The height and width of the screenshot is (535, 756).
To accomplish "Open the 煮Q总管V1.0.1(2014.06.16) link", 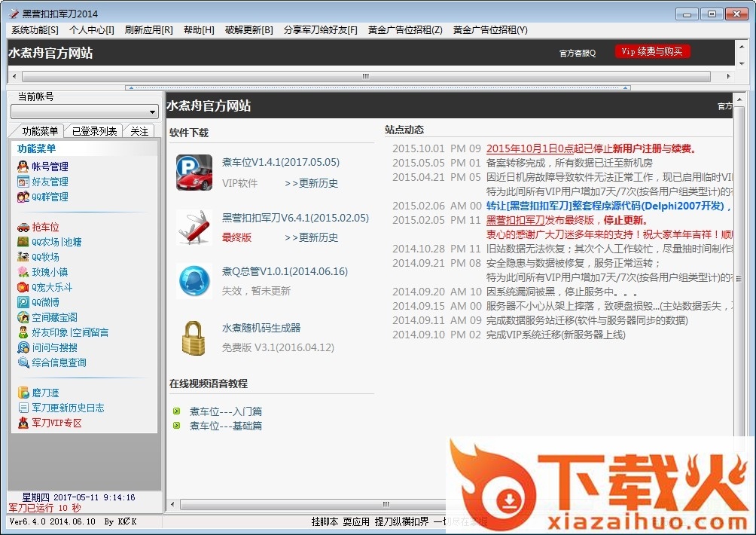I will [x=285, y=271].
